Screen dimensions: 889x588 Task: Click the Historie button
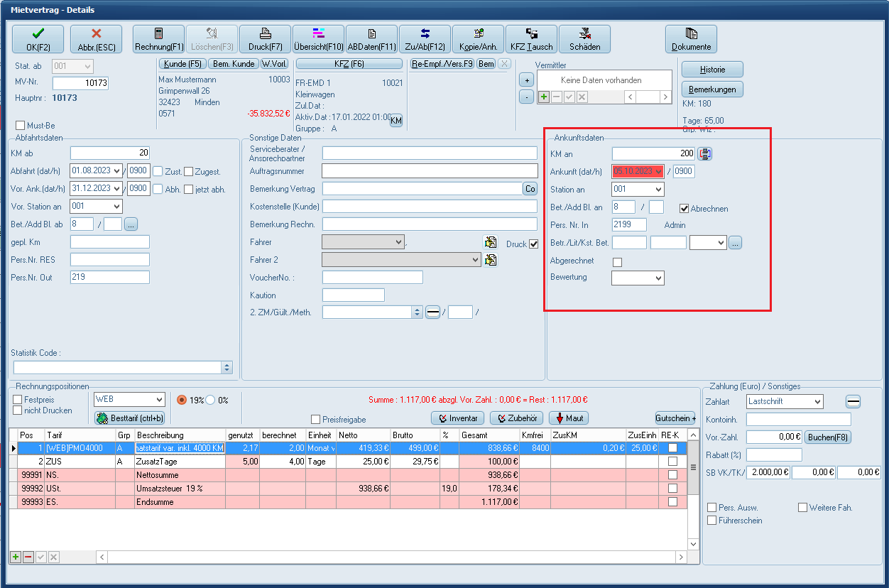pos(712,69)
